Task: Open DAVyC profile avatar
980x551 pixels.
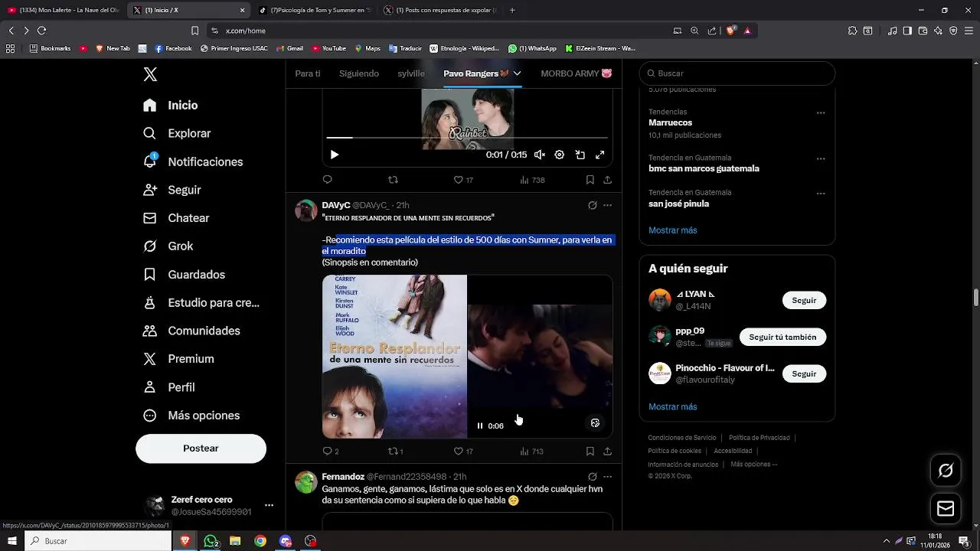Action: tap(306, 210)
